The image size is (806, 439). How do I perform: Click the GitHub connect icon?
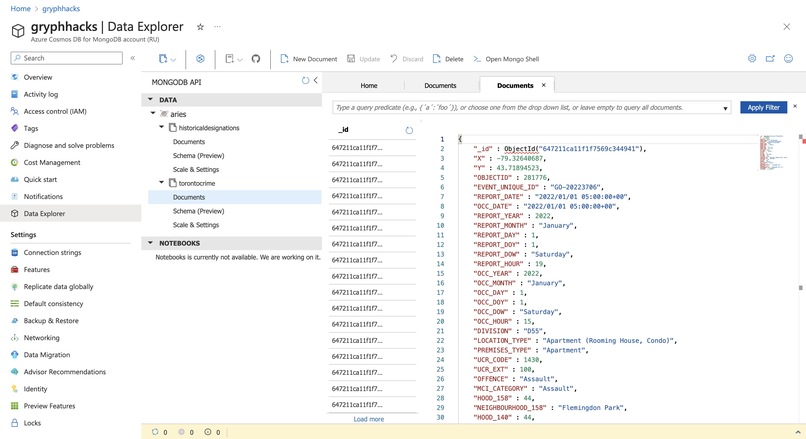click(x=256, y=59)
